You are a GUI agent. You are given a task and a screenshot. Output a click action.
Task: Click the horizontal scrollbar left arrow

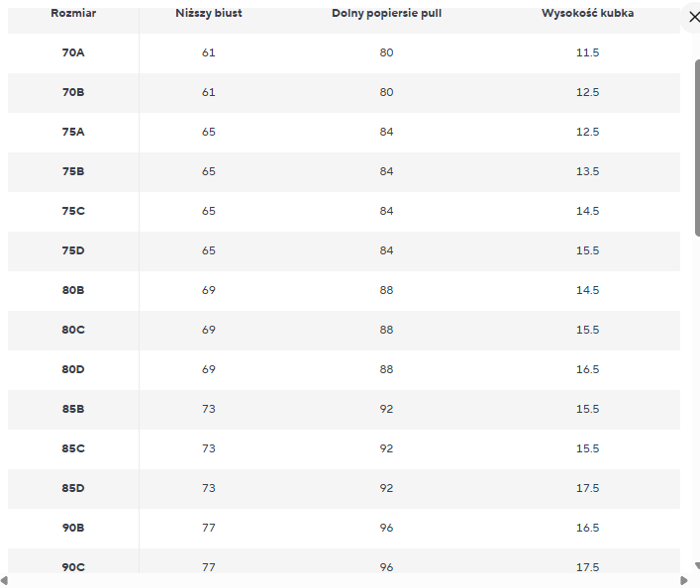click(5, 580)
